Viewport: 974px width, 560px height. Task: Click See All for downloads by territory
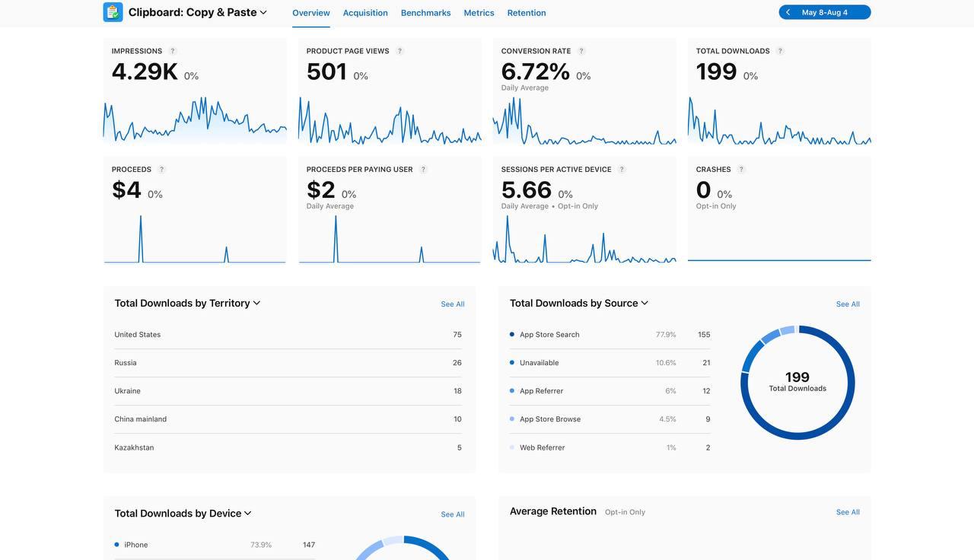pos(453,304)
